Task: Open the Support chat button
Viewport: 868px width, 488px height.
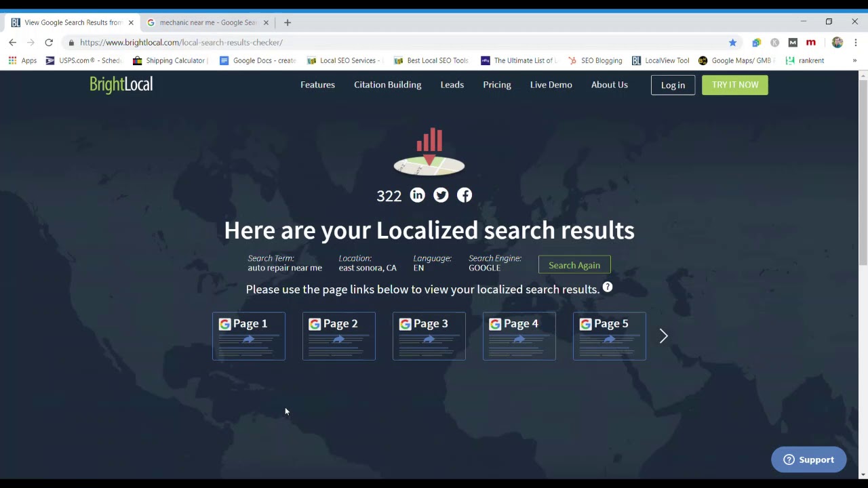Action: pyautogui.click(x=808, y=460)
